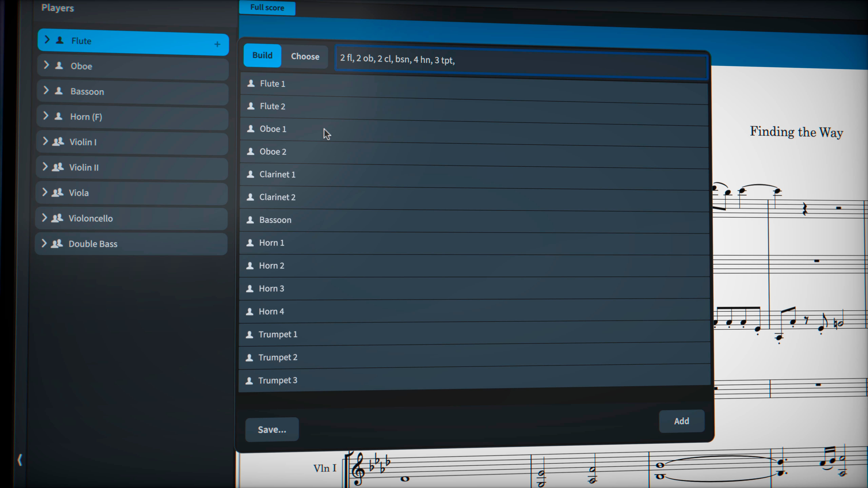This screenshot has height=488, width=868.
Task: Click the person icon next to Horn 4
Action: point(250,312)
